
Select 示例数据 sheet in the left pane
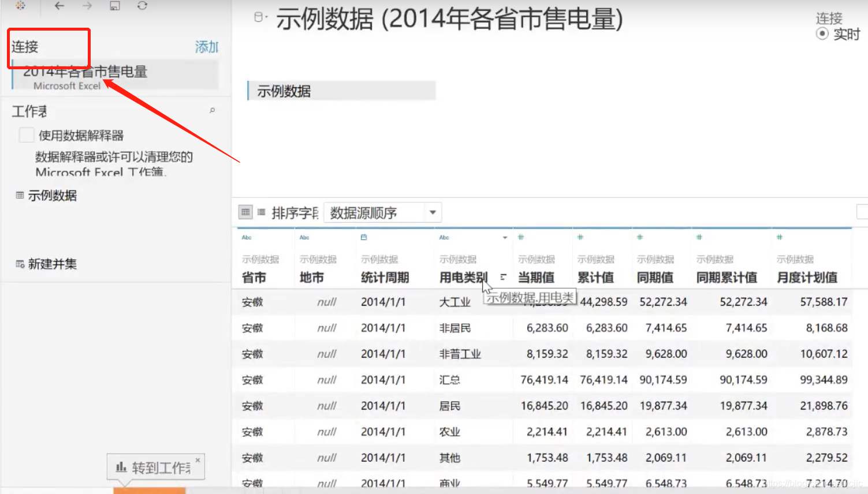click(53, 196)
